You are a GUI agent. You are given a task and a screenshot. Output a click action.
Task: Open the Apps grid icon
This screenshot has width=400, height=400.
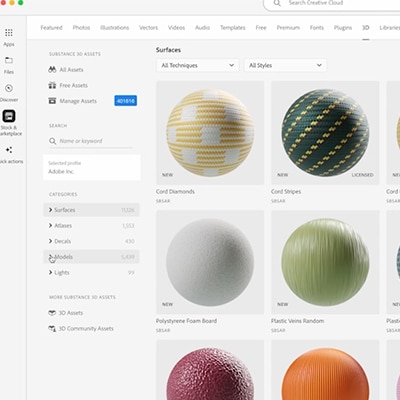(9, 33)
